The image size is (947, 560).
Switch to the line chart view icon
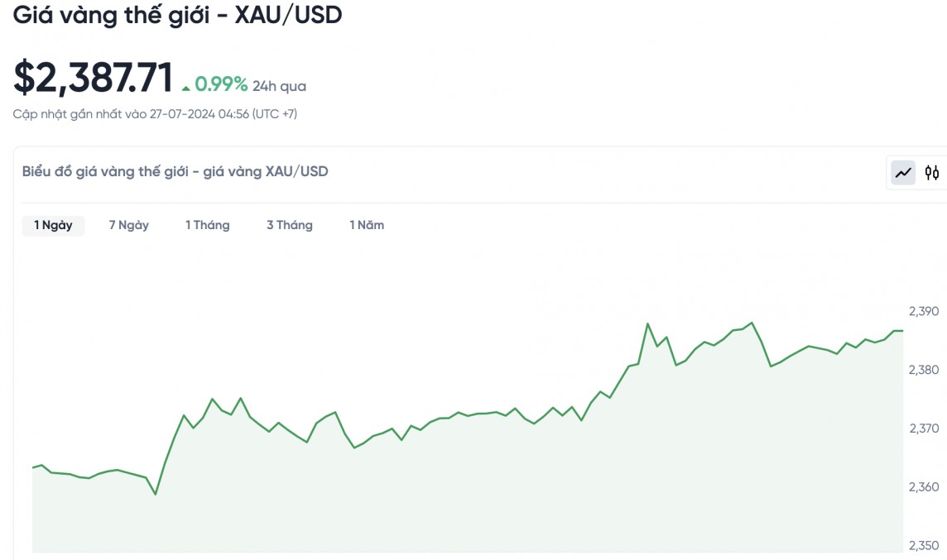click(902, 173)
